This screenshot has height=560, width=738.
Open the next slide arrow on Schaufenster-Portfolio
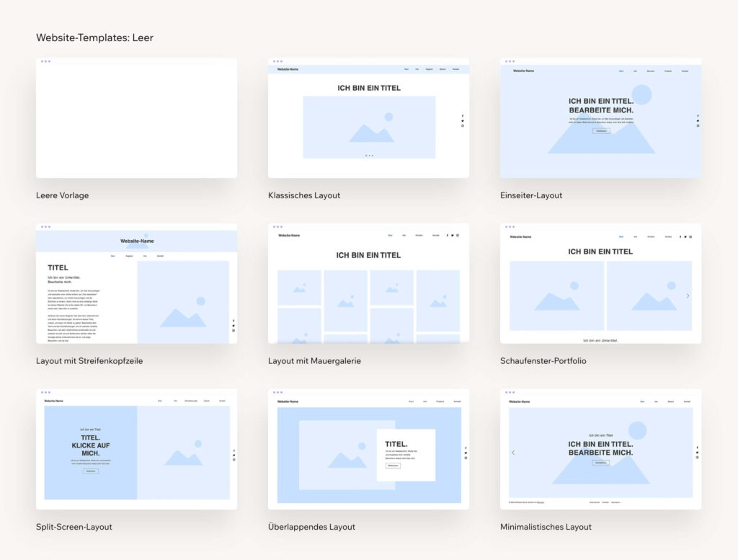[687, 295]
